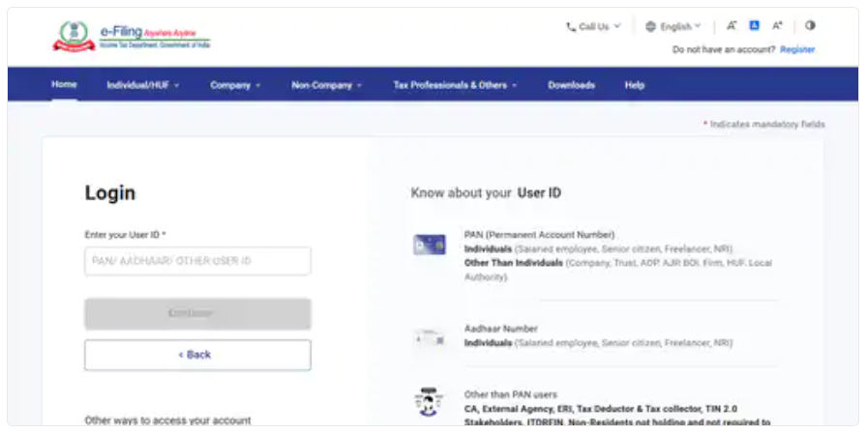Expand the Individual/HUF menu
This screenshot has width=868, height=434.
(x=143, y=85)
